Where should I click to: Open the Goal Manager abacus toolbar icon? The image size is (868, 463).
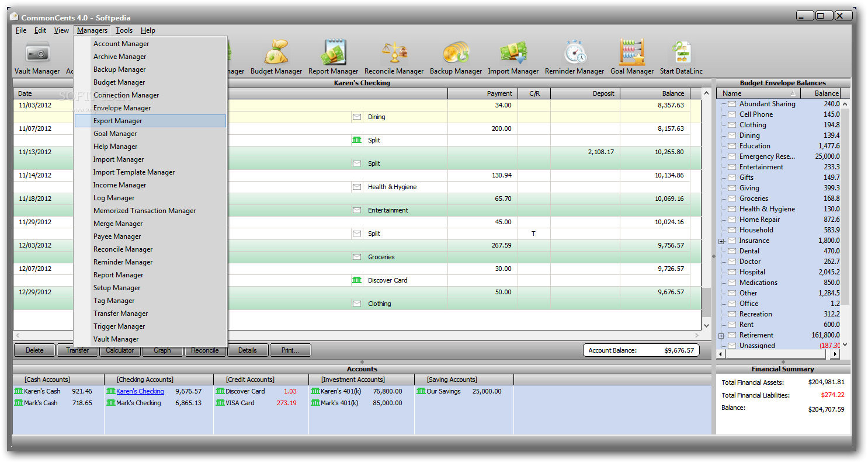pyautogui.click(x=632, y=53)
